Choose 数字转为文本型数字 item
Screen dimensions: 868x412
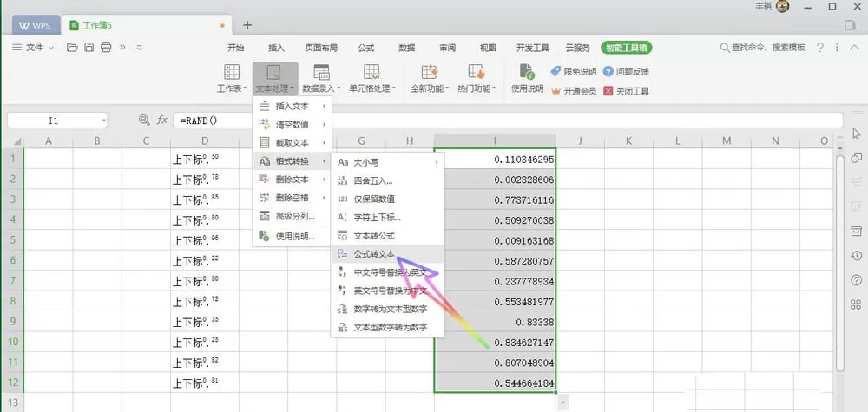[388, 309]
